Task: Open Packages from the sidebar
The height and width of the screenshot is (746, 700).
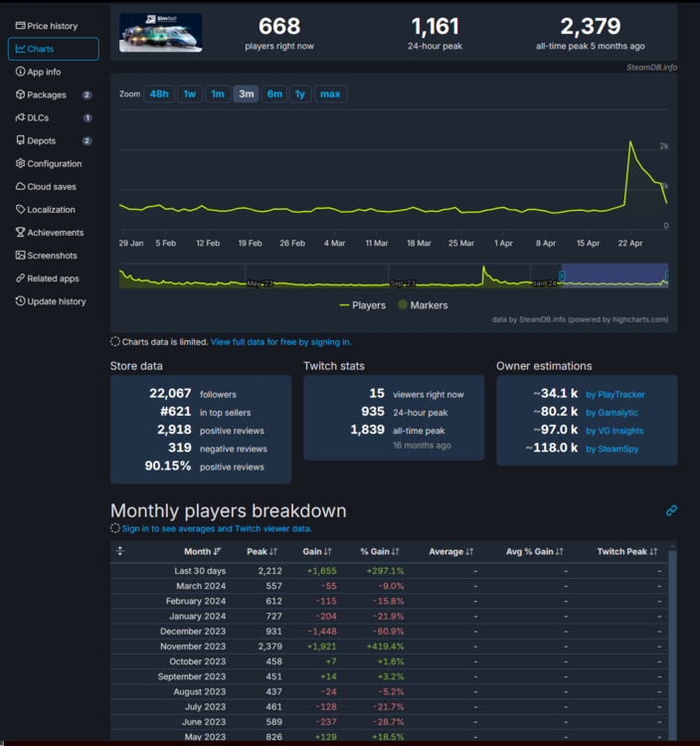Action: click(x=46, y=94)
